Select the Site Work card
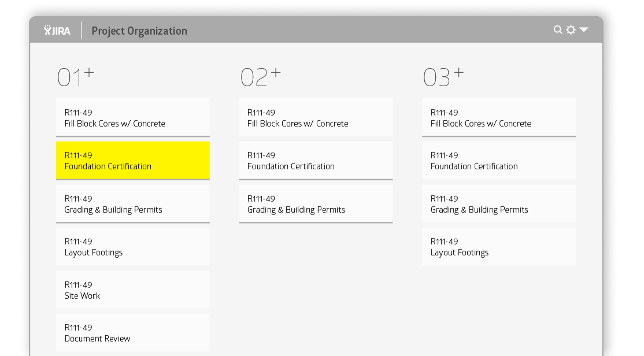 (132, 290)
